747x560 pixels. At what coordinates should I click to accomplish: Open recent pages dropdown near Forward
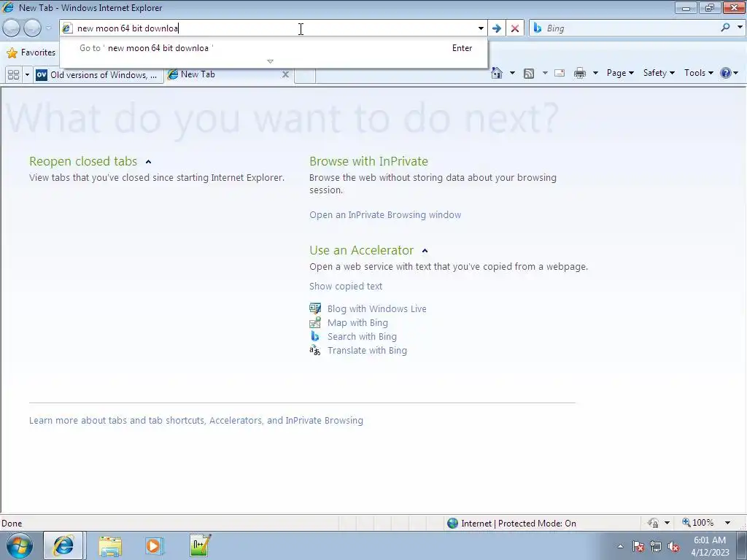48,28
